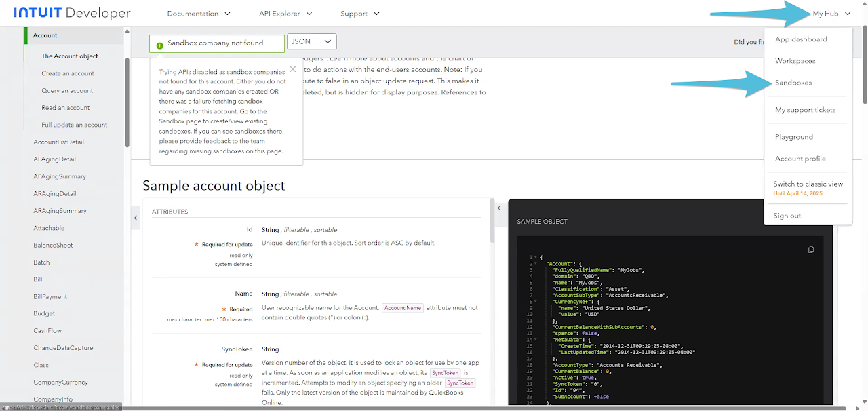Image resolution: width=868 pixels, height=411 pixels.
Task: Click the attributes panel vertical scrollbar
Action: pos(492,221)
